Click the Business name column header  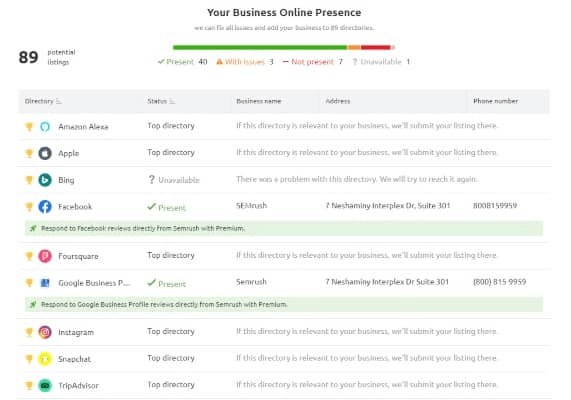click(x=259, y=101)
